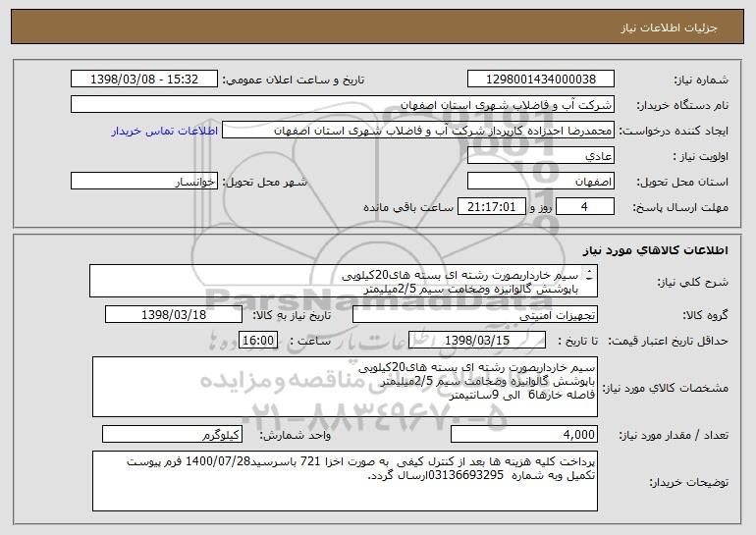The height and width of the screenshot is (535, 756).
Task: Click the goods group field تجهیزات امنیتی
Action: [x=475, y=315]
